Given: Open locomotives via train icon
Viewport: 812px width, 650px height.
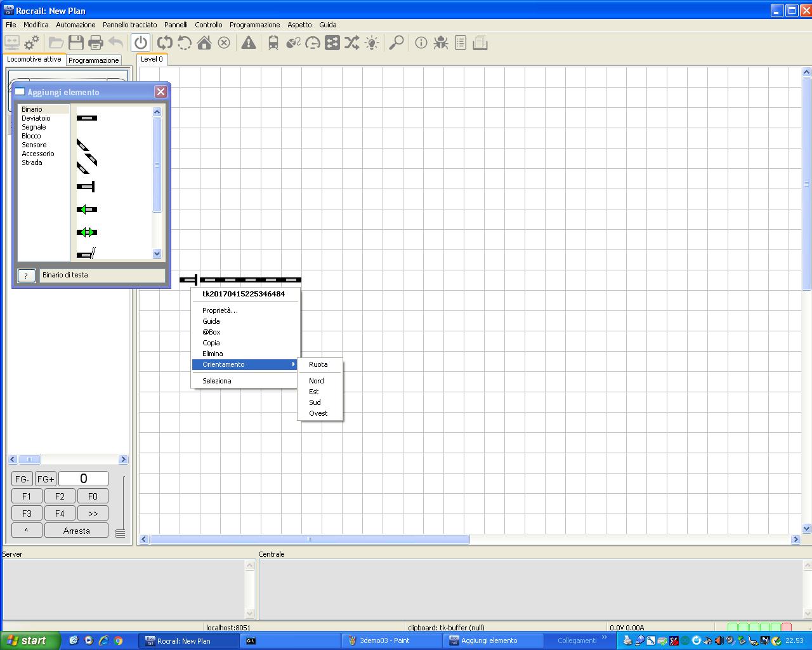Looking at the screenshot, I should (273, 43).
